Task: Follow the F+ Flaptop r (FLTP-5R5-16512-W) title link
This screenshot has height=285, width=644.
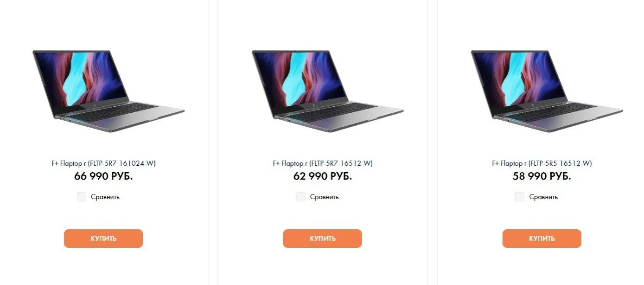Action: tap(542, 163)
